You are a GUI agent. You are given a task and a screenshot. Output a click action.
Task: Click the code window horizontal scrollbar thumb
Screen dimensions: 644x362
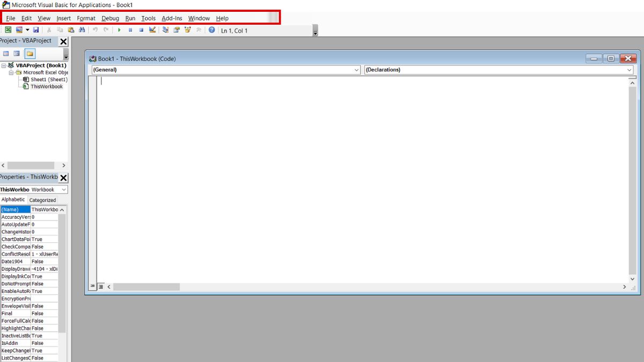click(147, 287)
